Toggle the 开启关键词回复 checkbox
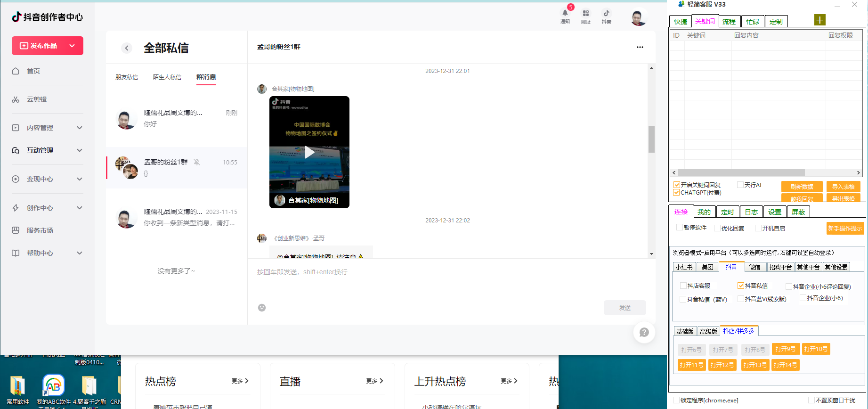The height and width of the screenshot is (409, 868). (x=677, y=185)
